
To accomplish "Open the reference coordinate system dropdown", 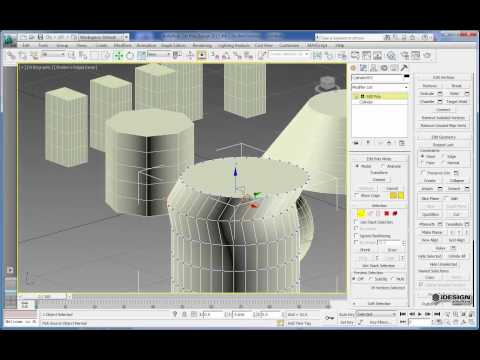I will click(x=159, y=54).
